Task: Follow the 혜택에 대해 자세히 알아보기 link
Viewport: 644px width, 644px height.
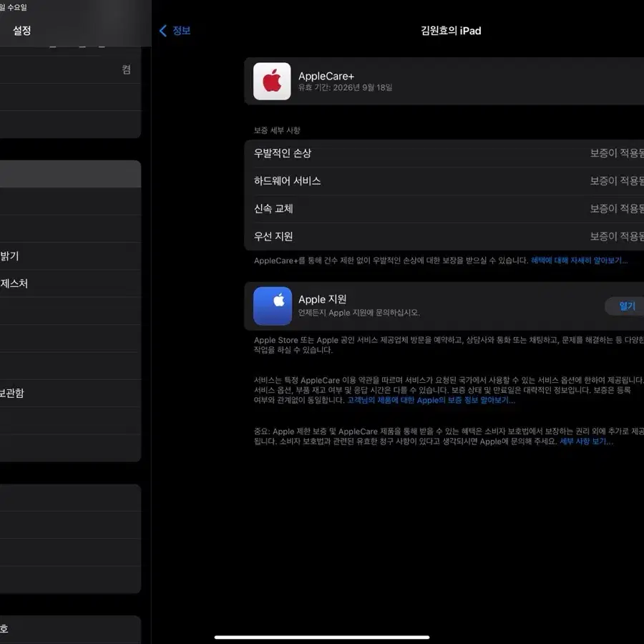Action: [579, 260]
